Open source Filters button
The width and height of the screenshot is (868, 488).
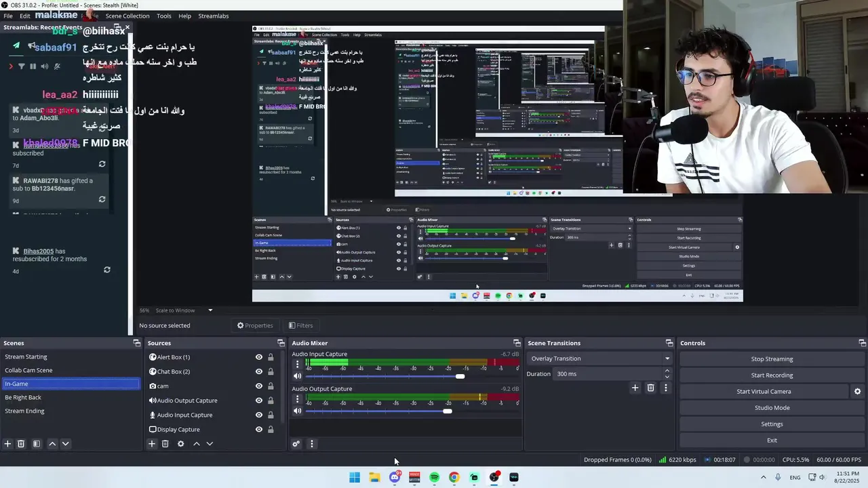[300, 325]
